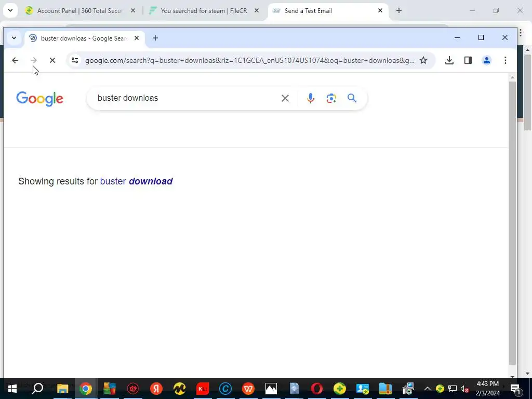The width and height of the screenshot is (532, 399).
Task: Open the clock showing 4:43 PM
Action: click(x=487, y=389)
